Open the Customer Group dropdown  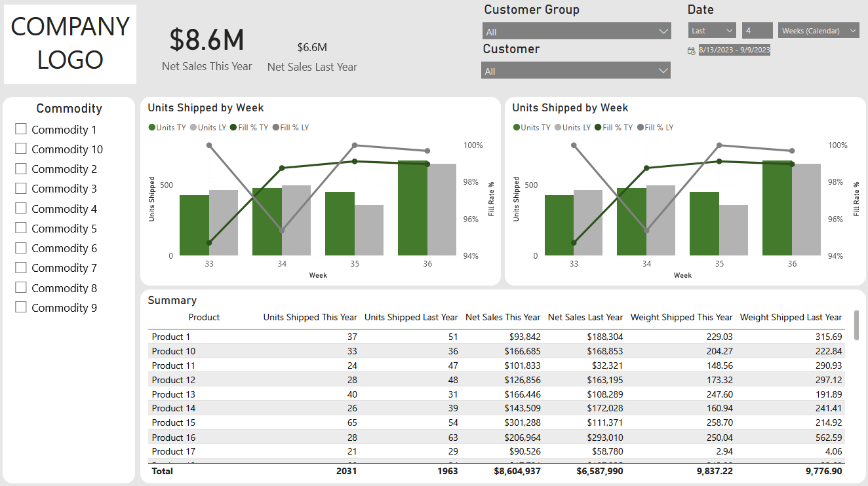(x=576, y=31)
